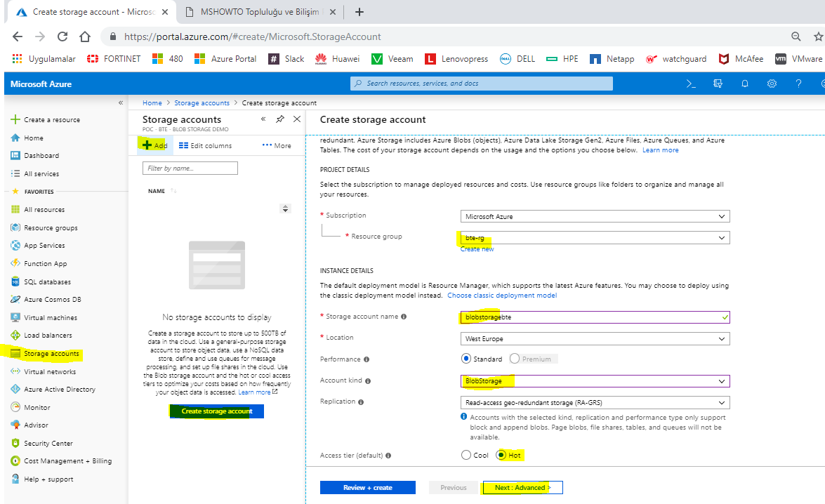
Task: Open Azure Portal bookmark
Action: 225,59
